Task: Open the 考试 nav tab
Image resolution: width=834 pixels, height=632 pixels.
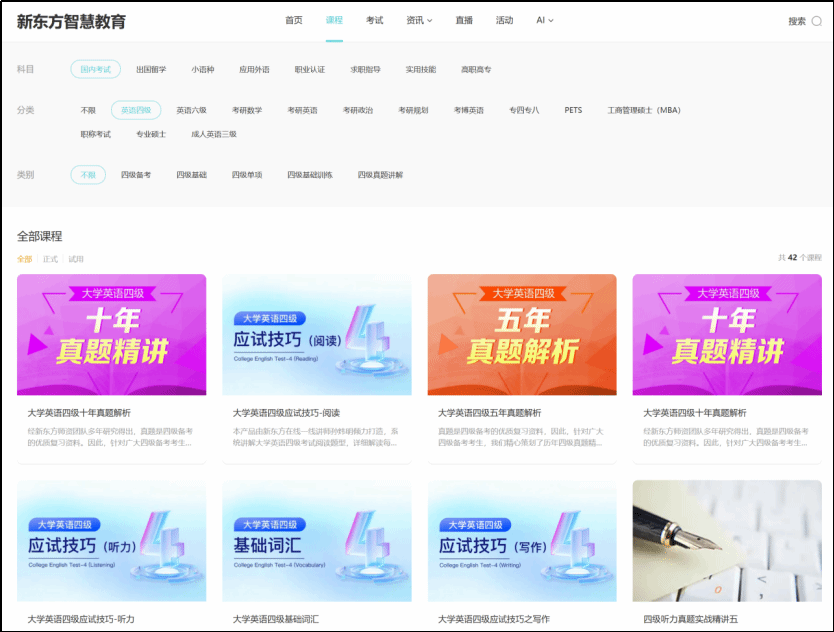Action: click(x=374, y=20)
